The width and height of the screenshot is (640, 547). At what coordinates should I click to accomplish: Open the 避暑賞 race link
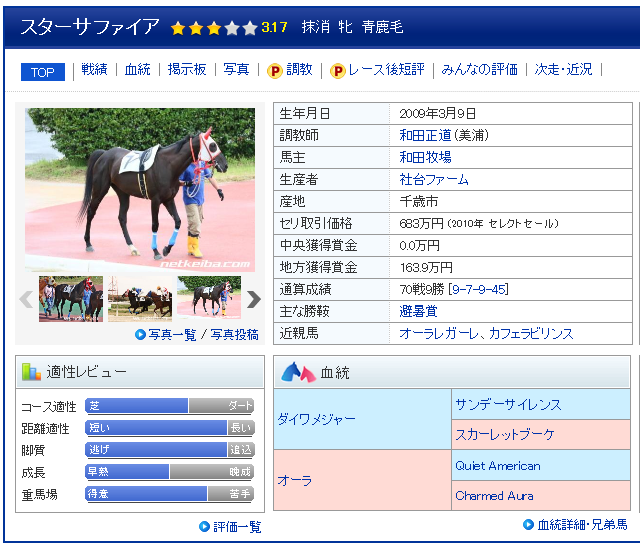(418, 311)
